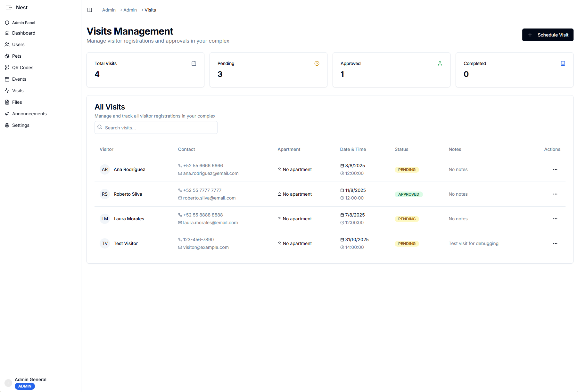Click ana.rodriguez@email.com

211,173
